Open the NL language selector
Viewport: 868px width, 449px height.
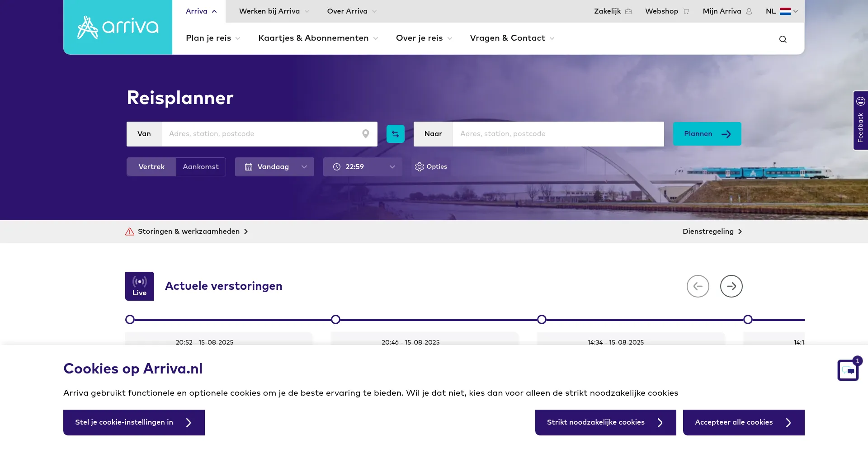(x=782, y=11)
